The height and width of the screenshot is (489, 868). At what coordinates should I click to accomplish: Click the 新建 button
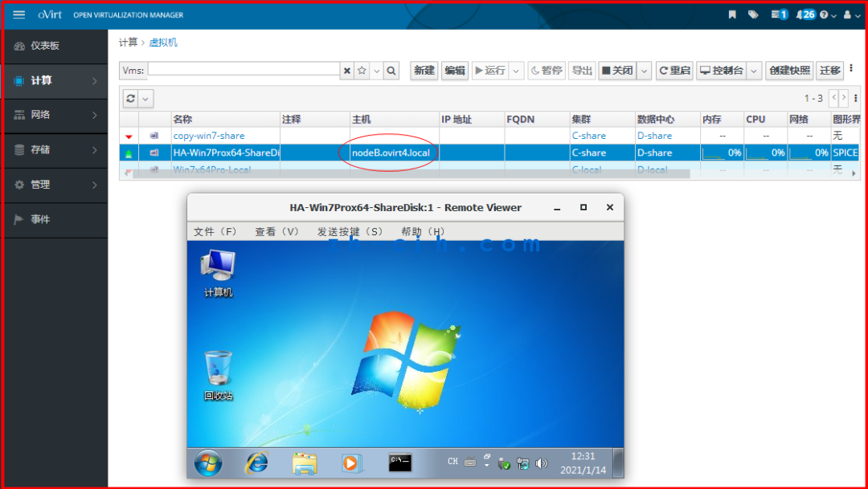click(x=424, y=71)
